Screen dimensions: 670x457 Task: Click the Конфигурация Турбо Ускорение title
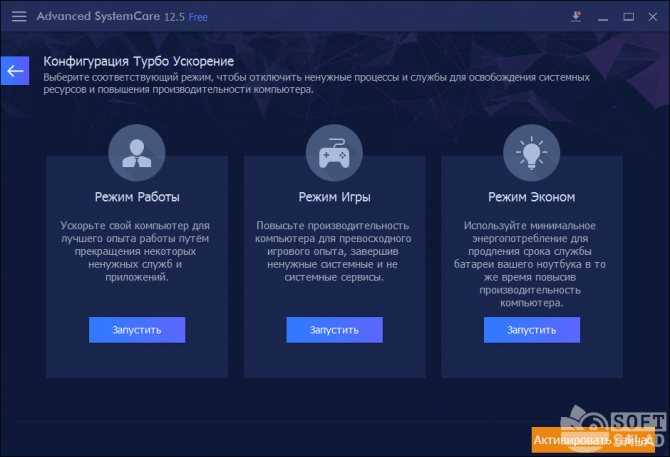138,62
